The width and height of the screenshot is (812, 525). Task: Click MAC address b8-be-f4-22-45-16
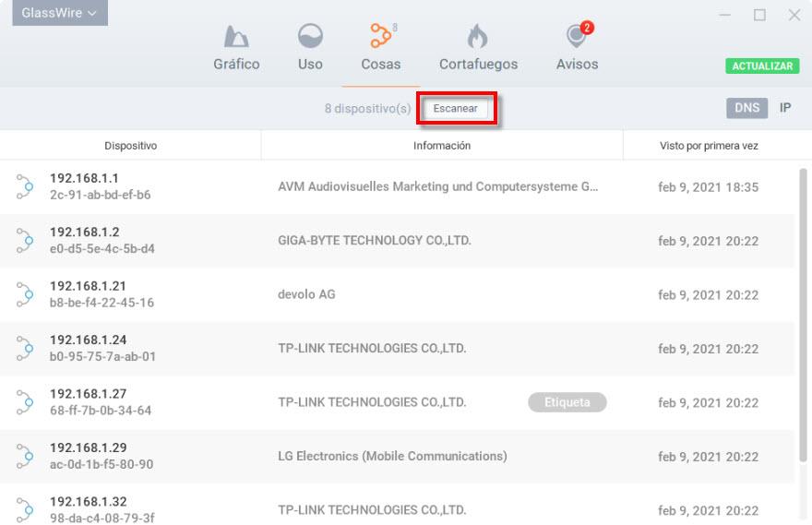tap(101, 303)
